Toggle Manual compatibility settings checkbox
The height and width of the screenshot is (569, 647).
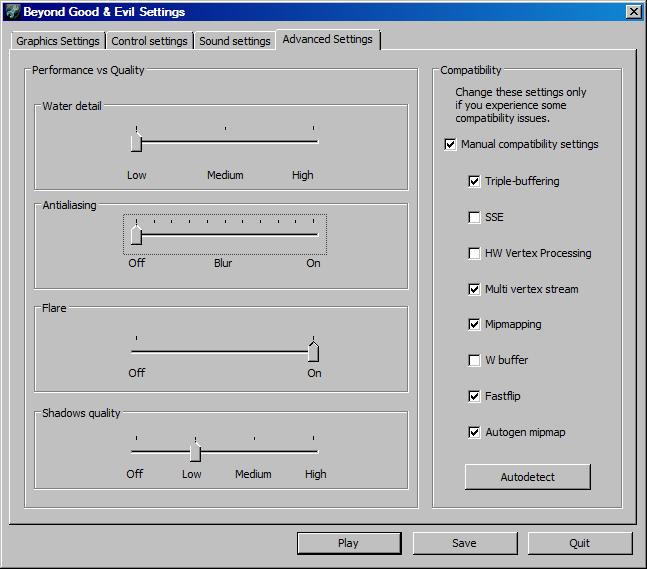point(450,144)
